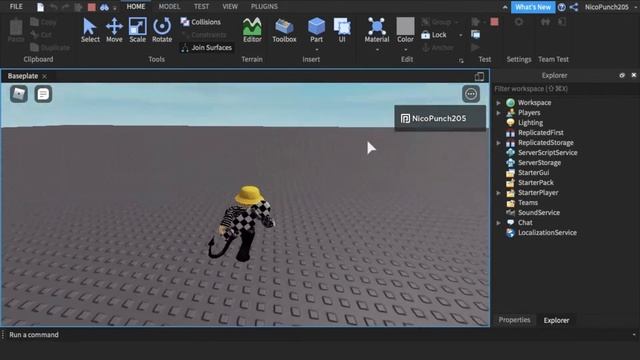Click the share icon near username
This screenshot has height=360, width=640.
573,7
